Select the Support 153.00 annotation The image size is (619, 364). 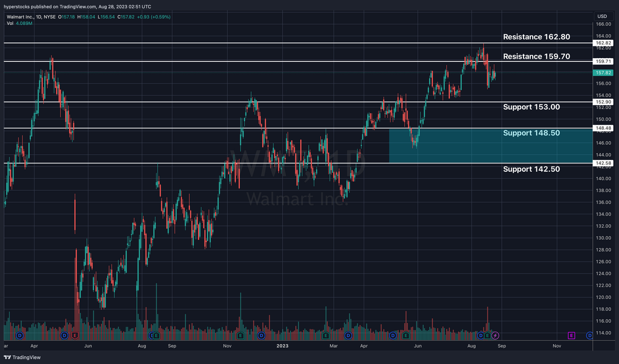(531, 107)
